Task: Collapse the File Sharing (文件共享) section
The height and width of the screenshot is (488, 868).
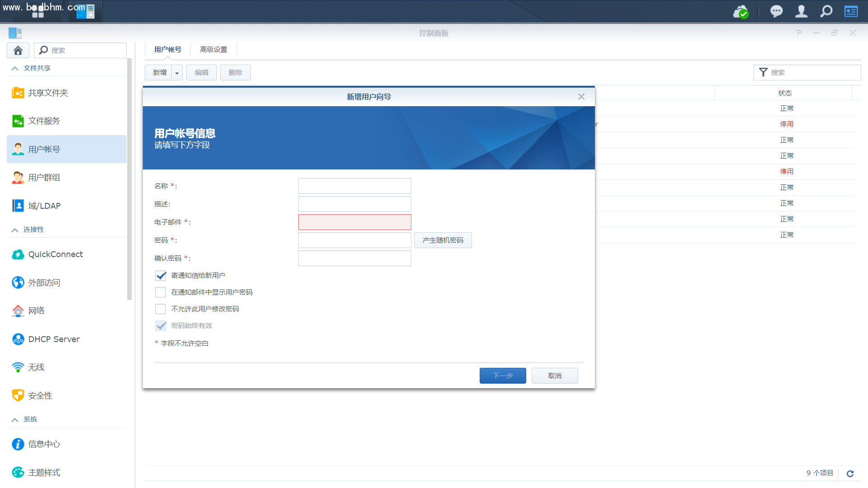Action: tap(15, 68)
